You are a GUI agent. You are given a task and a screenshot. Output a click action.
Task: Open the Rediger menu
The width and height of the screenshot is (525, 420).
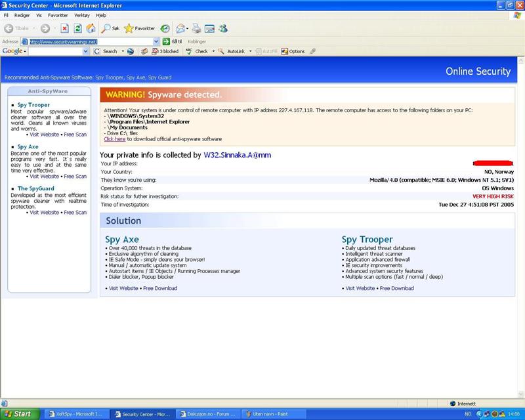[x=22, y=15]
